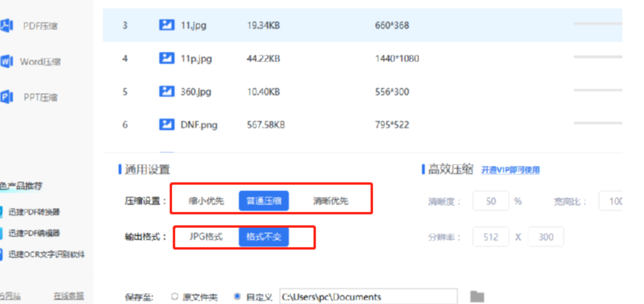
Task: Click resolution width field 512
Action: [491, 237]
